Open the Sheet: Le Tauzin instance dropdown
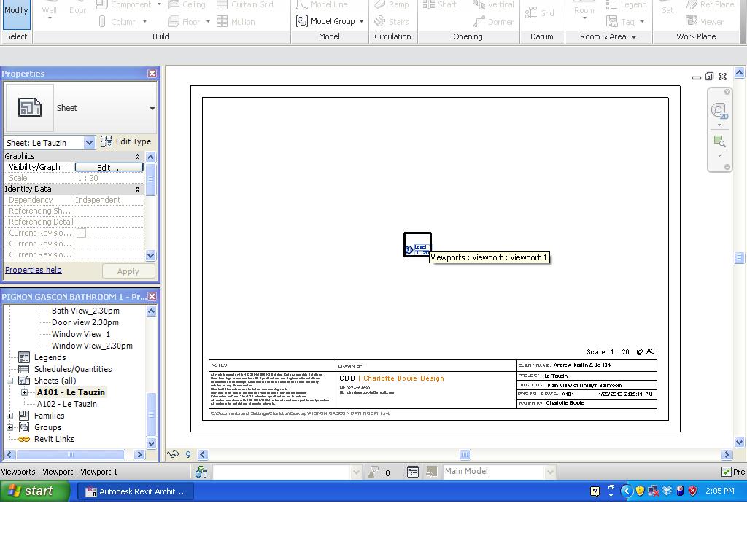 click(89, 142)
